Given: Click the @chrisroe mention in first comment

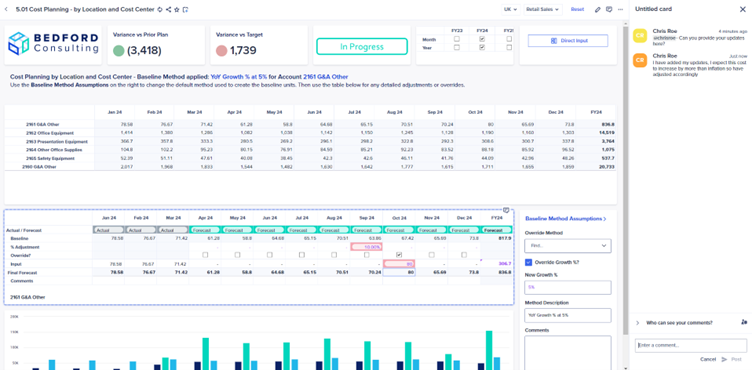Looking at the screenshot, I should [x=664, y=37].
